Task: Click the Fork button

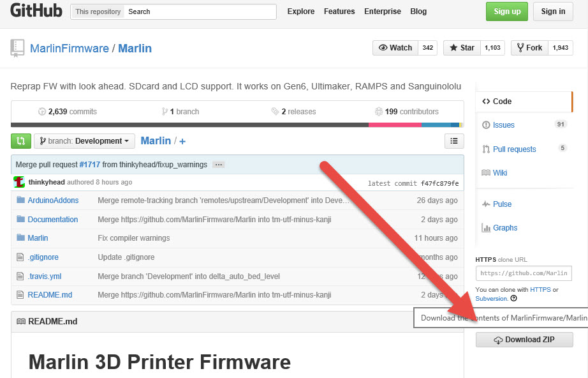Action: [529, 48]
